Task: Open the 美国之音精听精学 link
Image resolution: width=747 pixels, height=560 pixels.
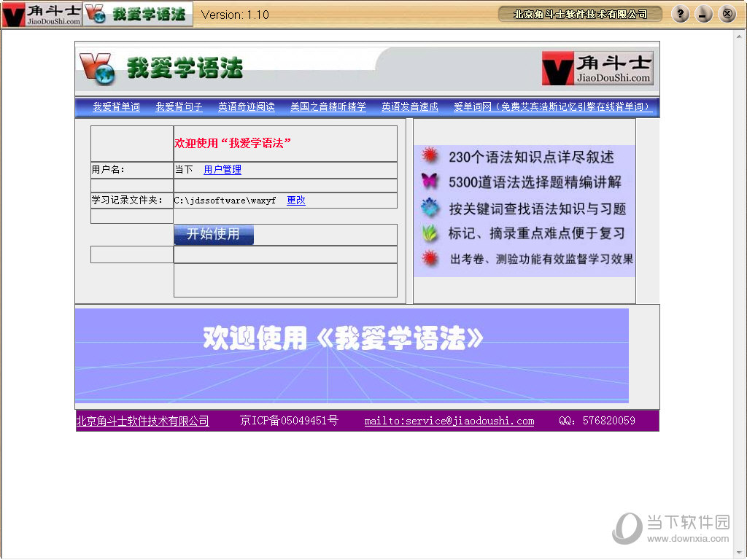Action: [328, 106]
